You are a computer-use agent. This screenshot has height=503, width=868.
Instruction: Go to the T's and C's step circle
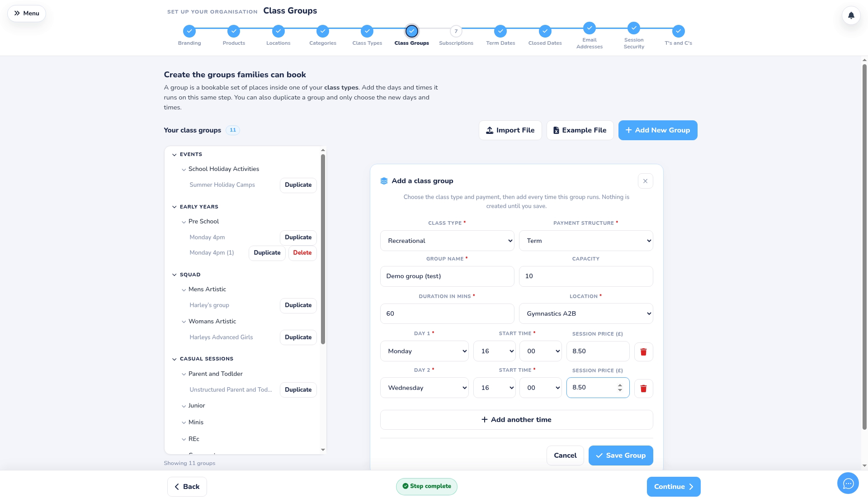(x=678, y=31)
